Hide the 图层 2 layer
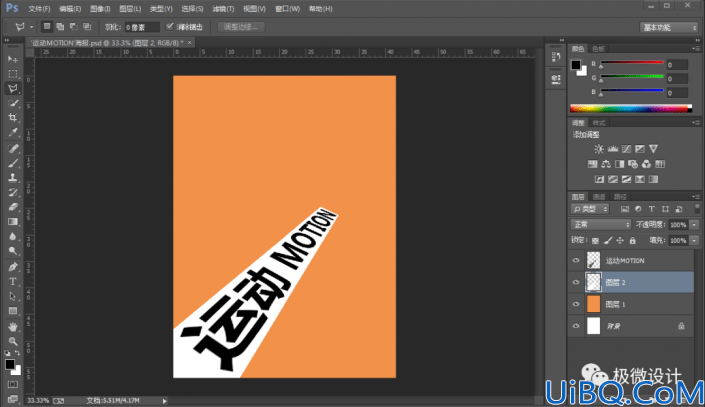Image resolution: width=705 pixels, height=407 pixels. coord(576,282)
